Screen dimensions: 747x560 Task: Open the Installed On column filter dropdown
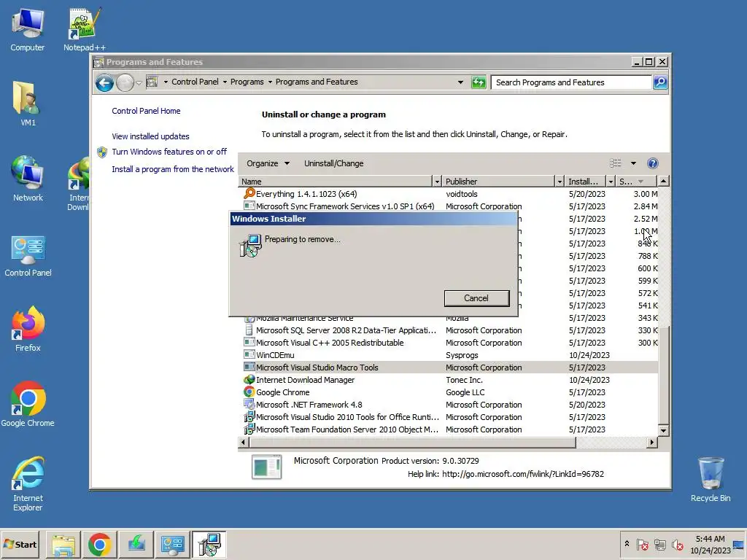611,182
